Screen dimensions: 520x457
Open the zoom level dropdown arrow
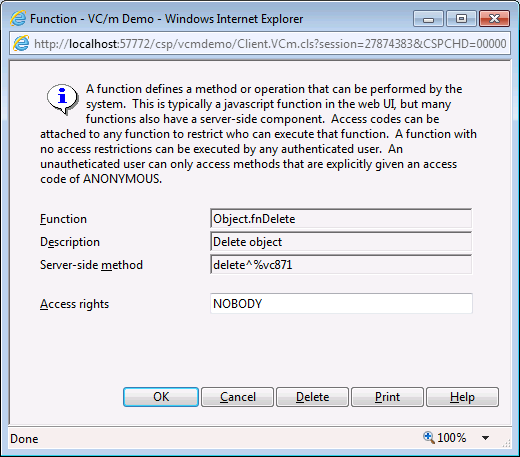click(x=485, y=438)
